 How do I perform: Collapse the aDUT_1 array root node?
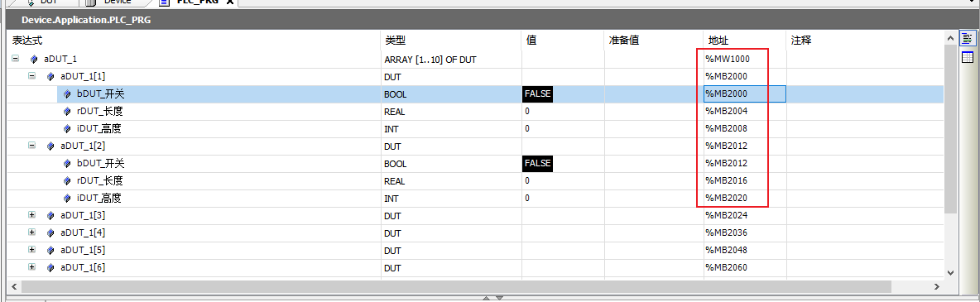pos(16,59)
